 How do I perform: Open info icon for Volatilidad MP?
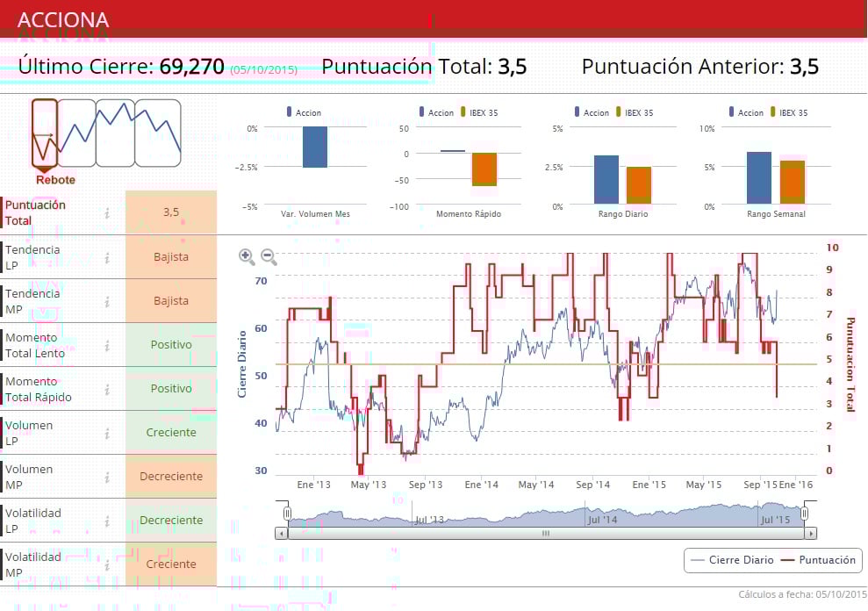(x=107, y=565)
